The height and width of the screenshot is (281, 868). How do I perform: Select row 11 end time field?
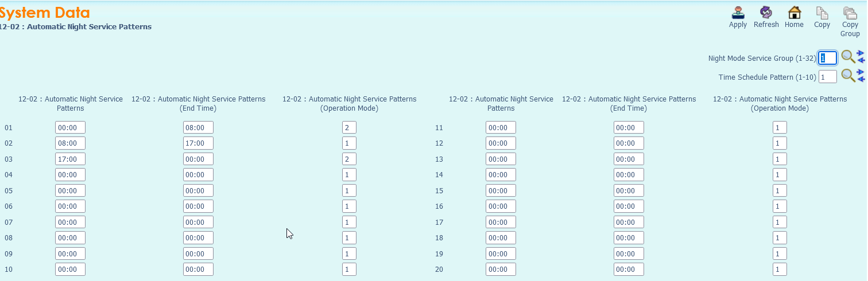click(629, 127)
